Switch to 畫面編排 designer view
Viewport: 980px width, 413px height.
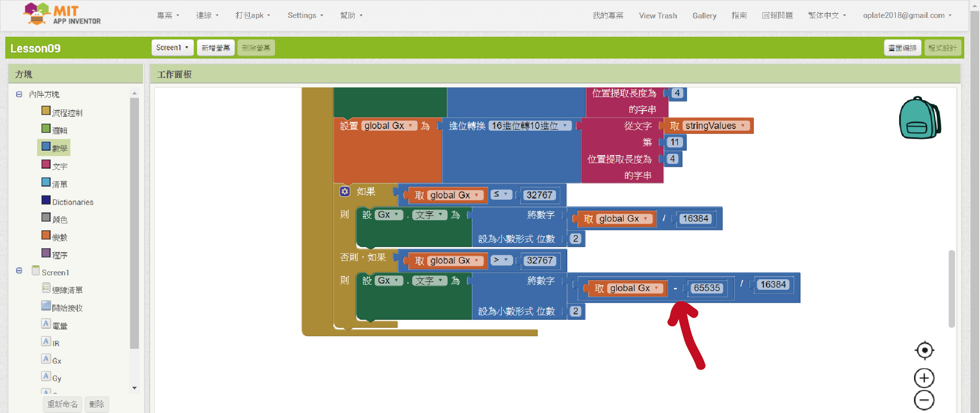tap(902, 48)
